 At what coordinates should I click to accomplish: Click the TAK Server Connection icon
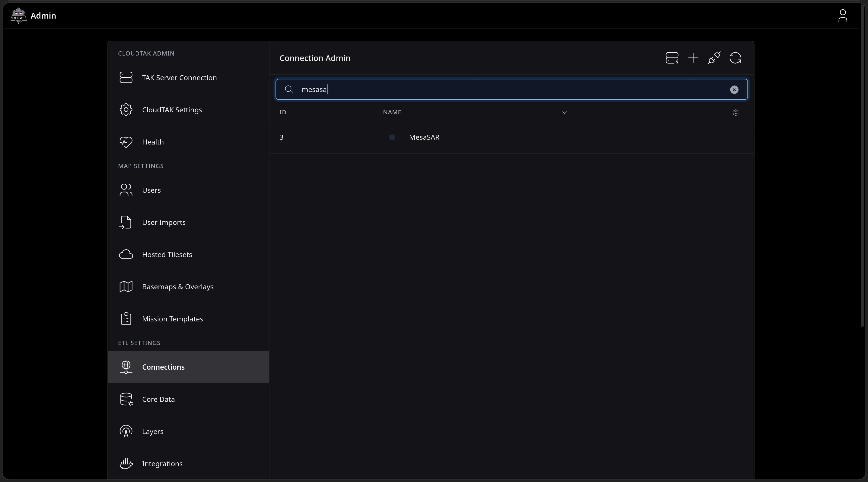click(126, 77)
